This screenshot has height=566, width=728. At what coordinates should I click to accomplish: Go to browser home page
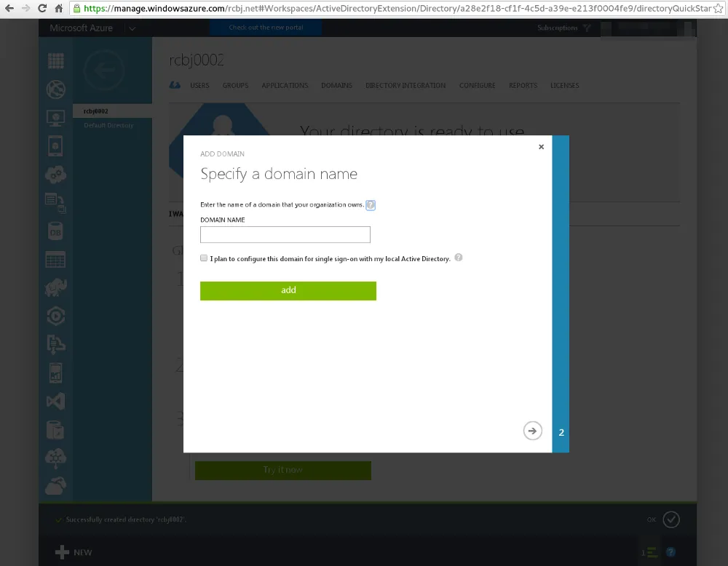[x=58, y=8]
